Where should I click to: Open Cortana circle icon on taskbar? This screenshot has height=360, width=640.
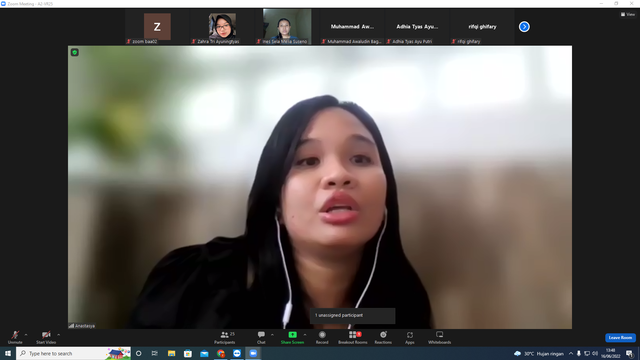(138, 353)
